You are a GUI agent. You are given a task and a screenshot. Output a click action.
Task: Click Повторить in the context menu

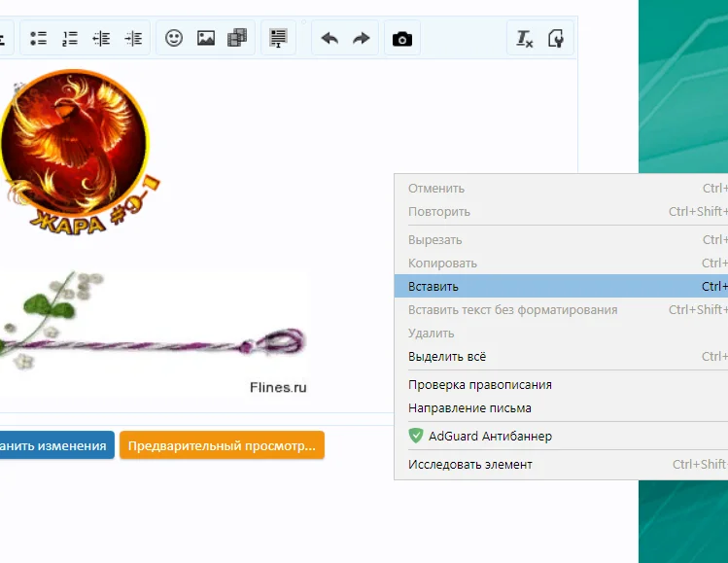tap(561, 211)
